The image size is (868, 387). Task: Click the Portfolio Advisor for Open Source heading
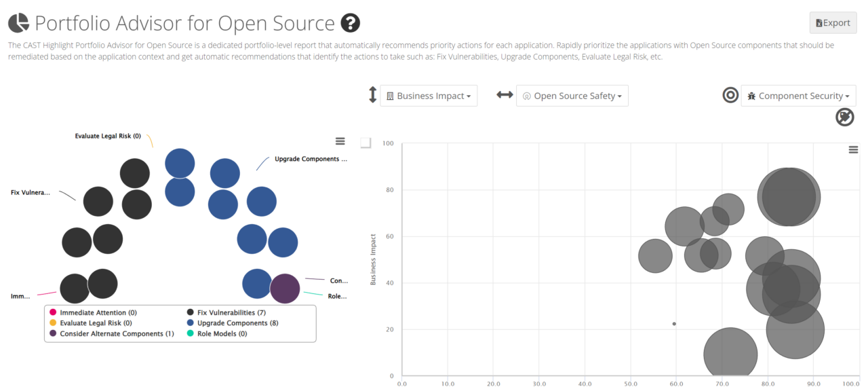[184, 23]
